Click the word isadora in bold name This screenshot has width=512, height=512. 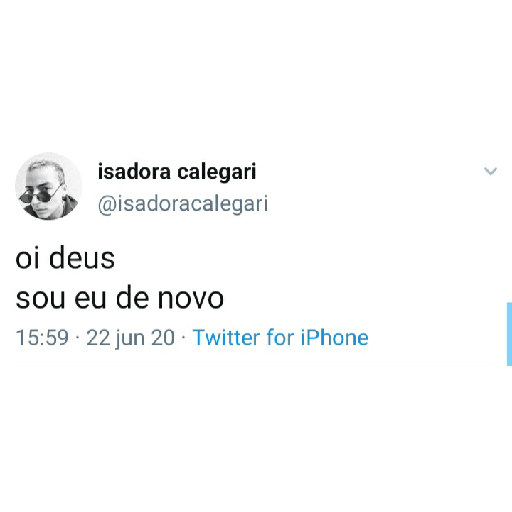pyautogui.click(x=134, y=172)
